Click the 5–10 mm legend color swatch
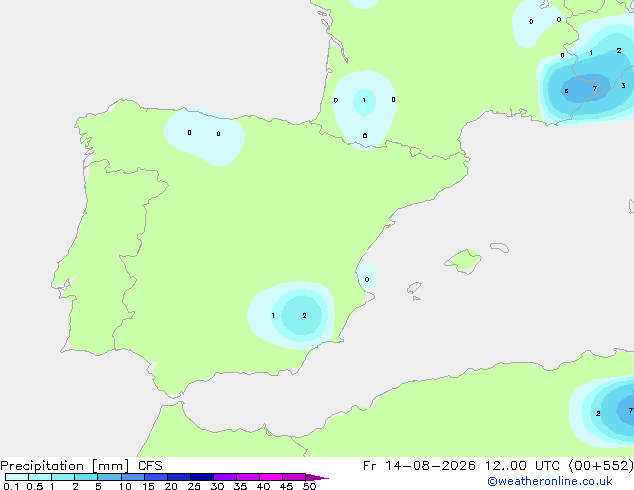 tap(109, 477)
